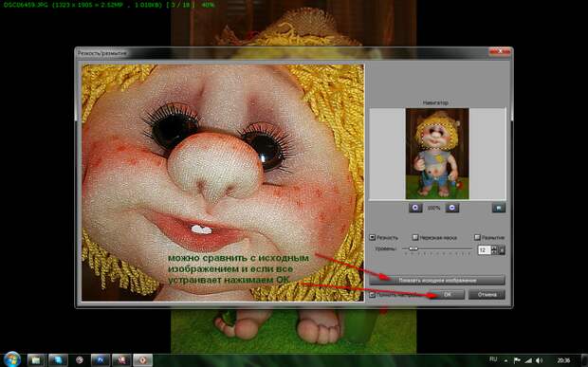The height and width of the screenshot is (367, 588).
Task: Toggle the Помнить настройки checkbox
Action: (372, 295)
